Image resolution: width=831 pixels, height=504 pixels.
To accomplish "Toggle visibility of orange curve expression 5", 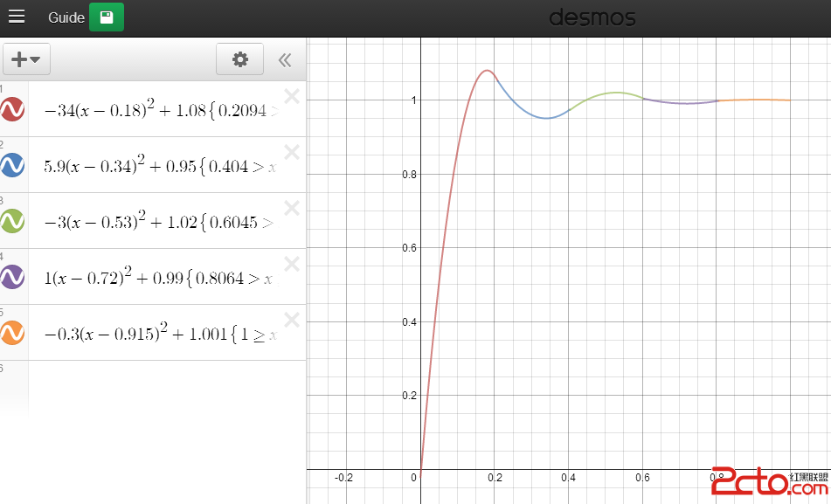I will click(12, 333).
